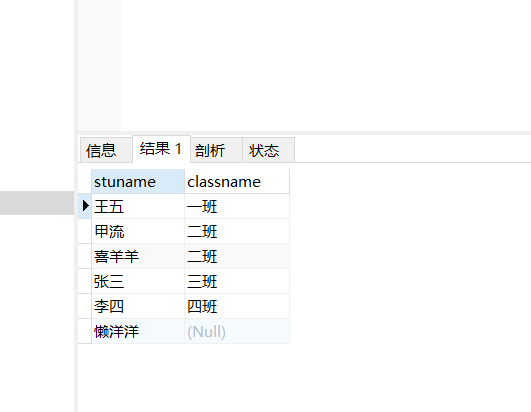This screenshot has width=531, height=412.
Task: Select the 结果 1 tab
Action: [x=161, y=149]
